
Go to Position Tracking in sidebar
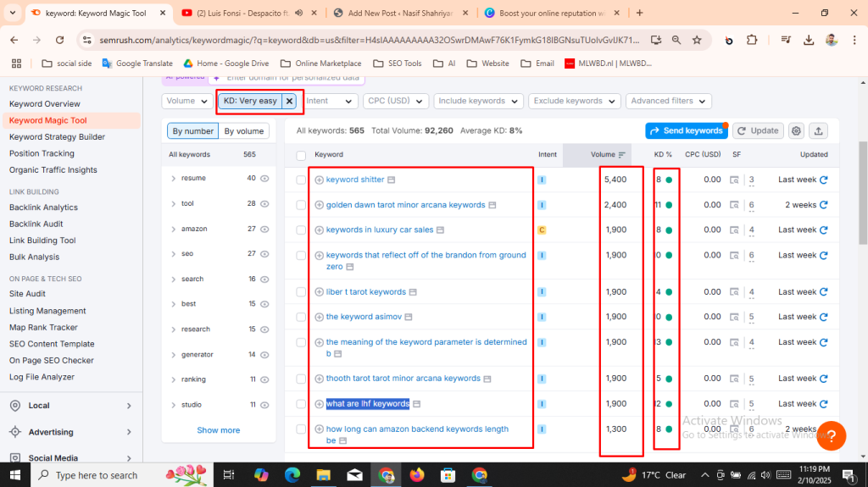pos(42,153)
